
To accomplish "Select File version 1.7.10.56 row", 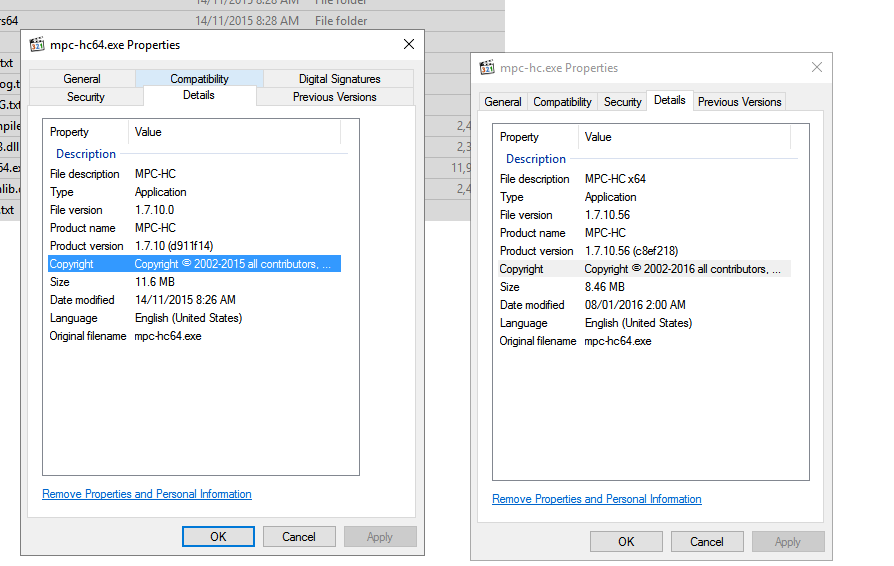I will click(x=644, y=215).
